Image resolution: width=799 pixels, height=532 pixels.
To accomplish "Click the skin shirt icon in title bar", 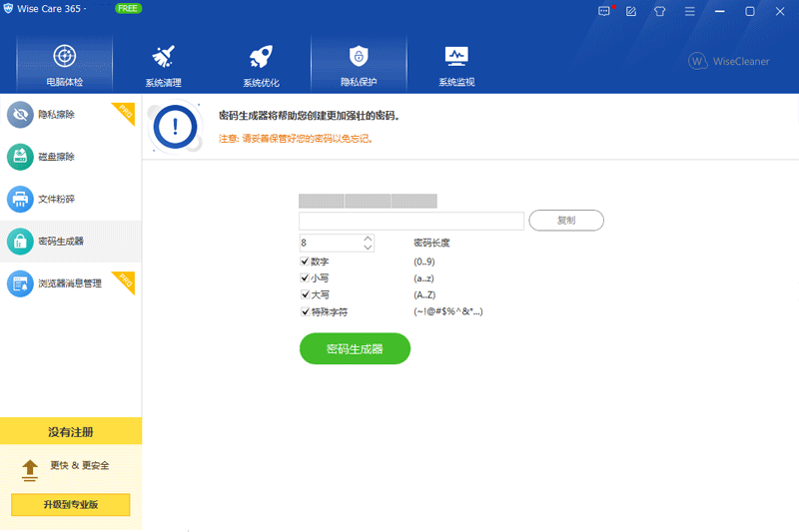I will (659, 10).
